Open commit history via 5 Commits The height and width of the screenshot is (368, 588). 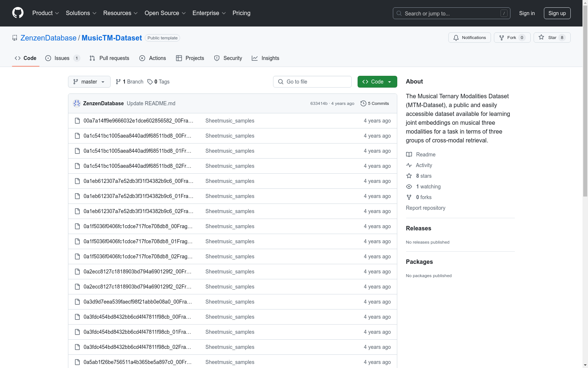click(374, 103)
